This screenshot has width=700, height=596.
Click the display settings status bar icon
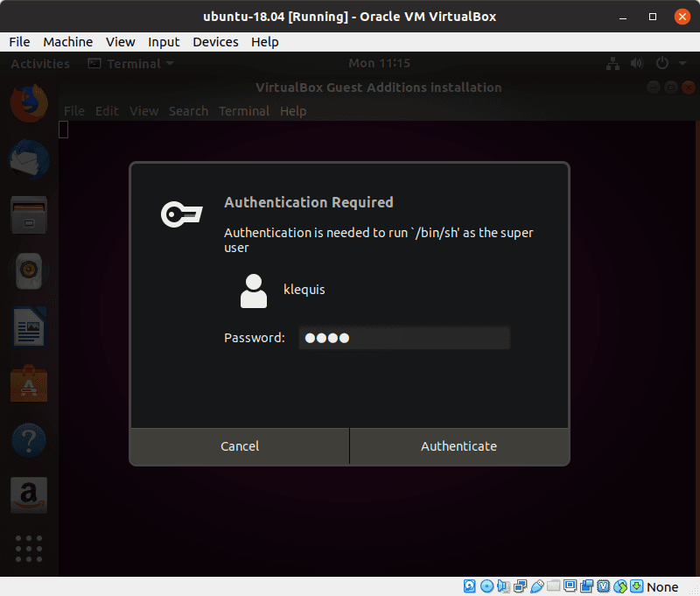pos(570,586)
